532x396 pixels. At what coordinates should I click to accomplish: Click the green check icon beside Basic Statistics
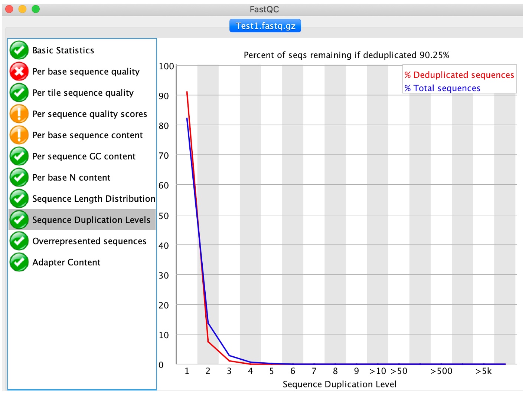click(19, 50)
